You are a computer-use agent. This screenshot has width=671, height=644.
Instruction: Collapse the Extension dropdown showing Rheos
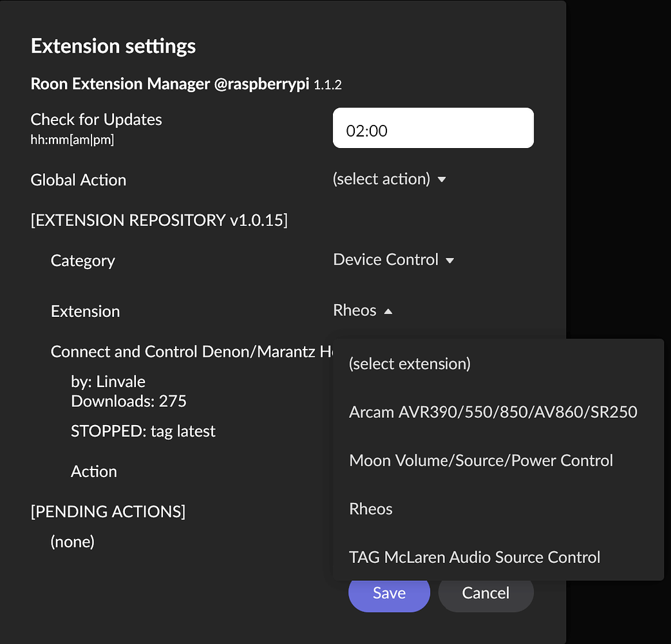[363, 310]
